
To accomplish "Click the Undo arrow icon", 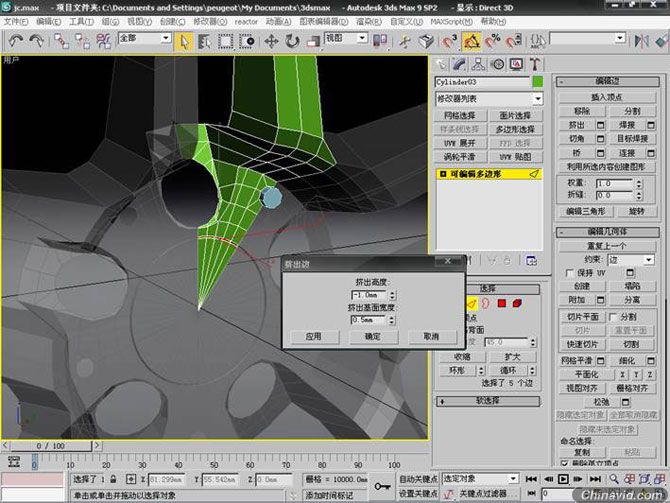I will point(16,41).
